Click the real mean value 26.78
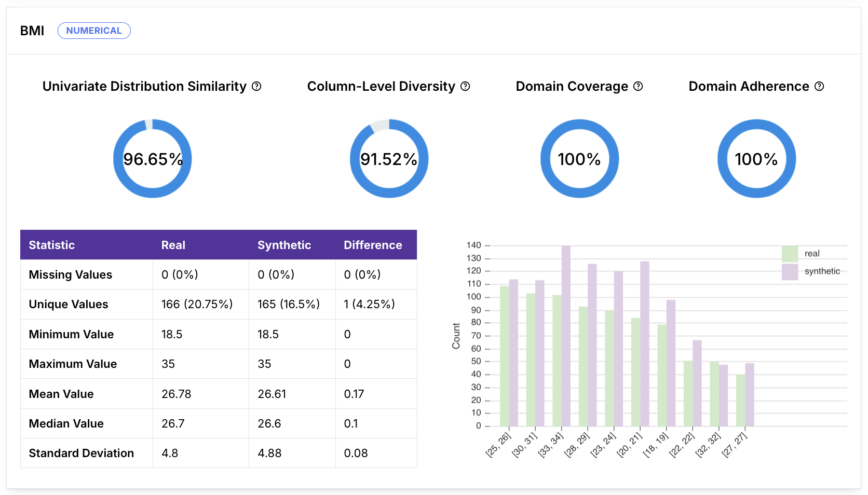Viewport: 868px width, 495px height. click(x=177, y=394)
